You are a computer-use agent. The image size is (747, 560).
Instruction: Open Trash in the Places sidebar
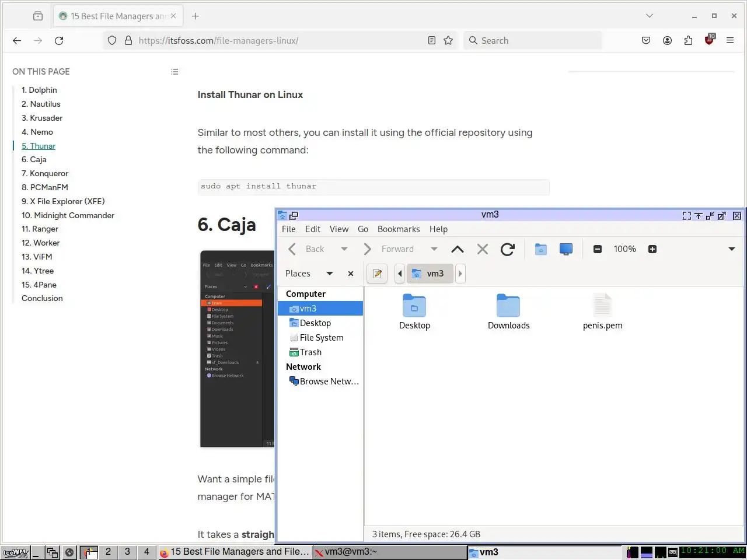(320, 352)
